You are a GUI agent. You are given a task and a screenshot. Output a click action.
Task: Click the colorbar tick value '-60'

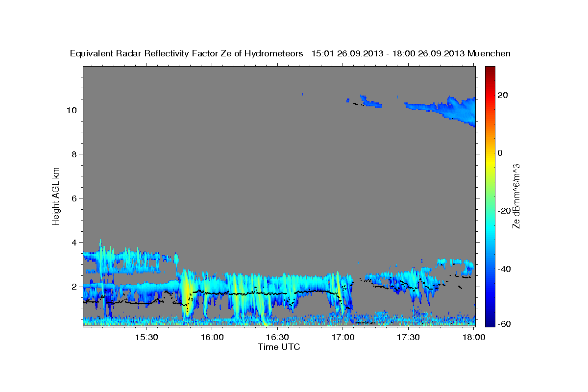click(x=505, y=324)
